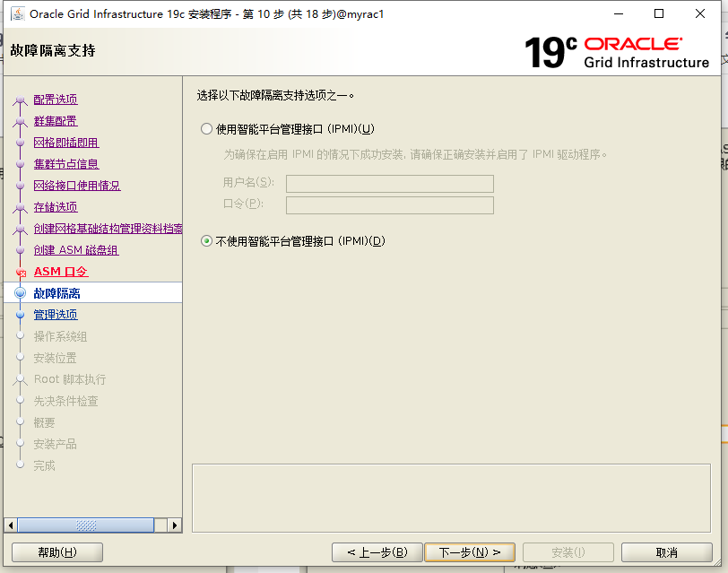Go to the 创建 ASM 磁盘组 step
Image resolution: width=728 pixels, height=573 pixels.
(x=76, y=250)
